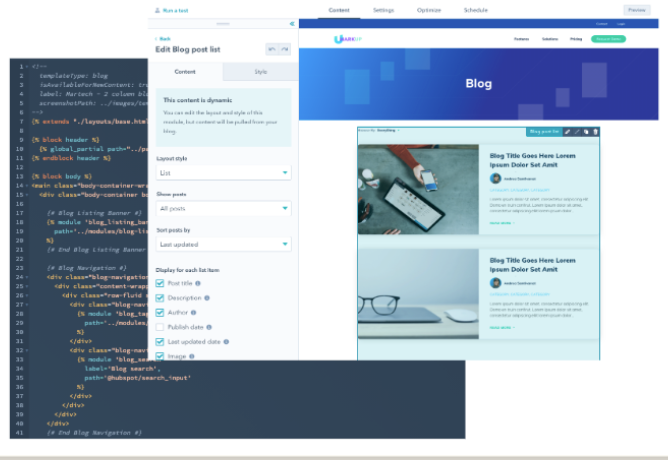Select the sidebar Content tab
Screen dimensions: 668x460
click(x=185, y=72)
